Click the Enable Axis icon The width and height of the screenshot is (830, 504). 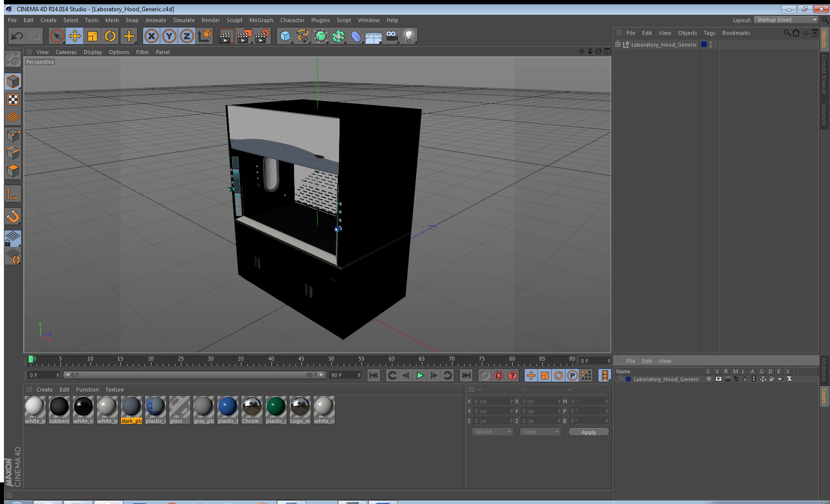[13, 194]
